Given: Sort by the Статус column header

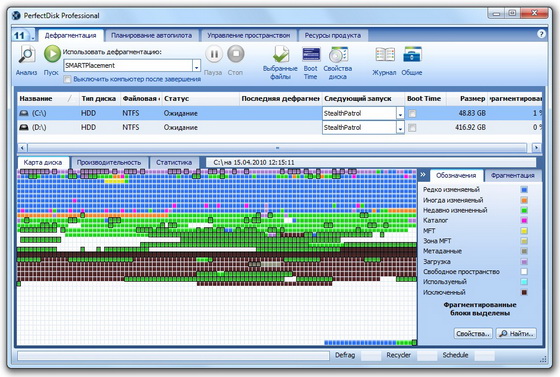Looking at the screenshot, I should (x=200, y=99).
